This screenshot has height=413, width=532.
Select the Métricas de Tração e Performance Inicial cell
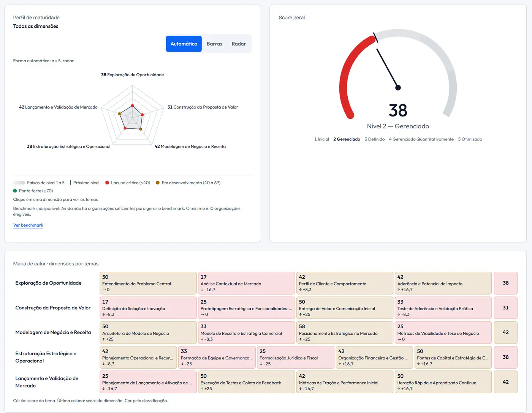345,382
